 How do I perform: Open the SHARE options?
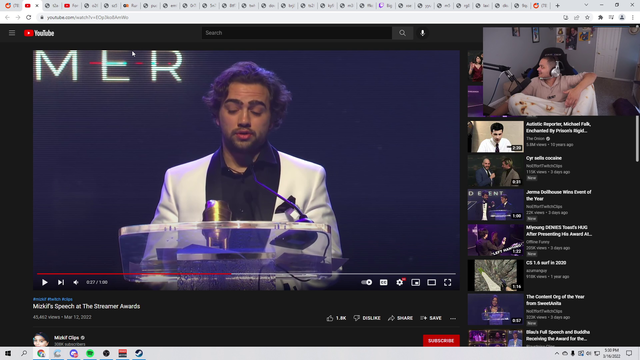point(400,318)
